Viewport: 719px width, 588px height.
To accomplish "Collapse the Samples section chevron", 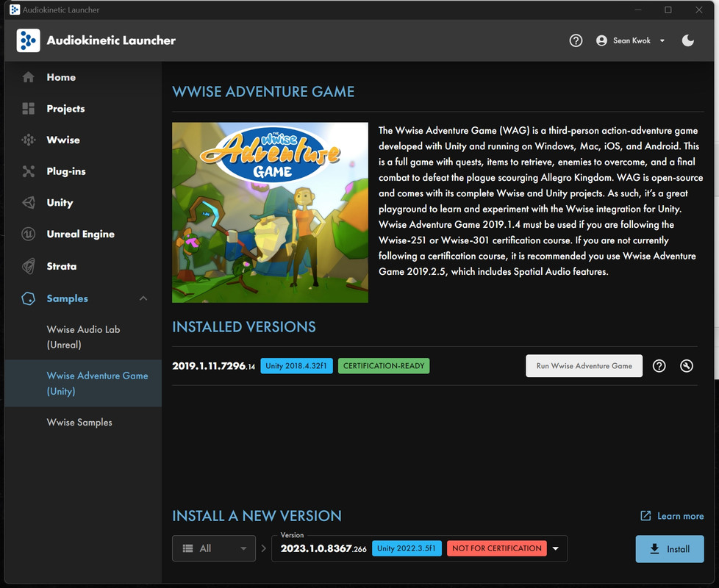I will coord(143,298).
